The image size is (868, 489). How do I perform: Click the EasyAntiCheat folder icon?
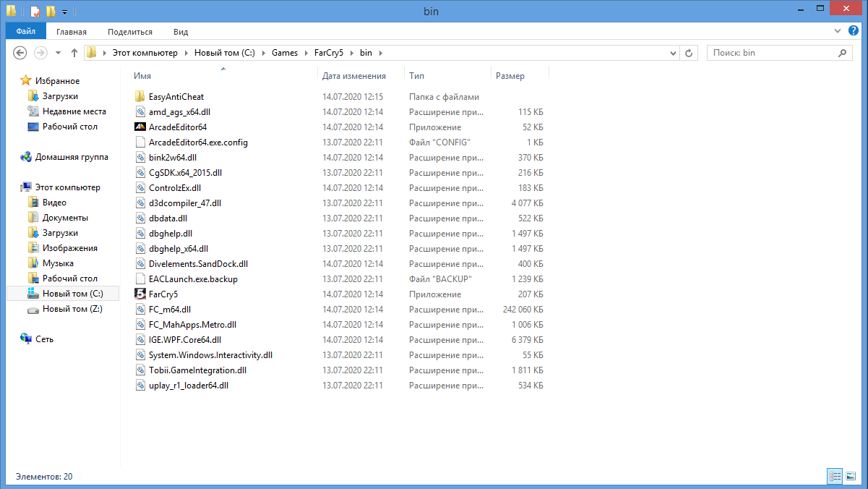(x=141, y=97)
